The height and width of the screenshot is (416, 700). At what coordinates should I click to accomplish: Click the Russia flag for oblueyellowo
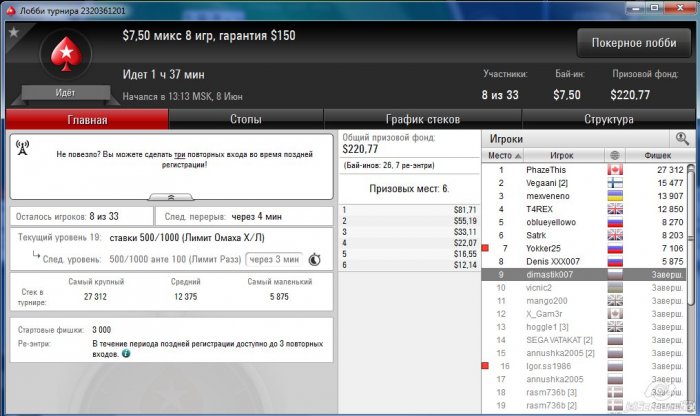[615, 222]
